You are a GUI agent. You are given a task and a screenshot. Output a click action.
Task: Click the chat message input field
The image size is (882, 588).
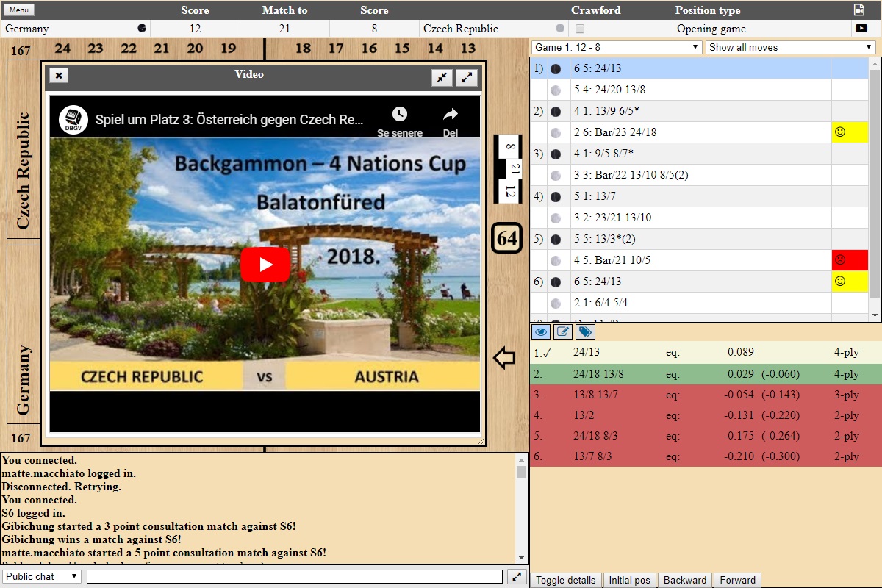[295, 576]
